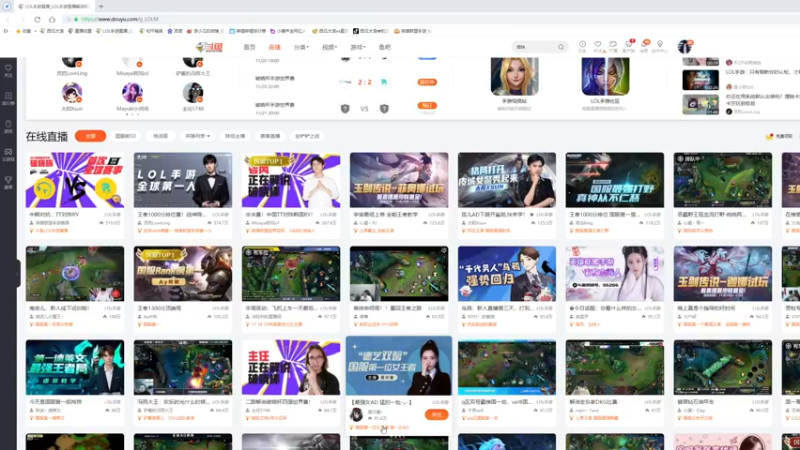
Task: Click the browser address bar URL
Action: (x=120, y=19)
